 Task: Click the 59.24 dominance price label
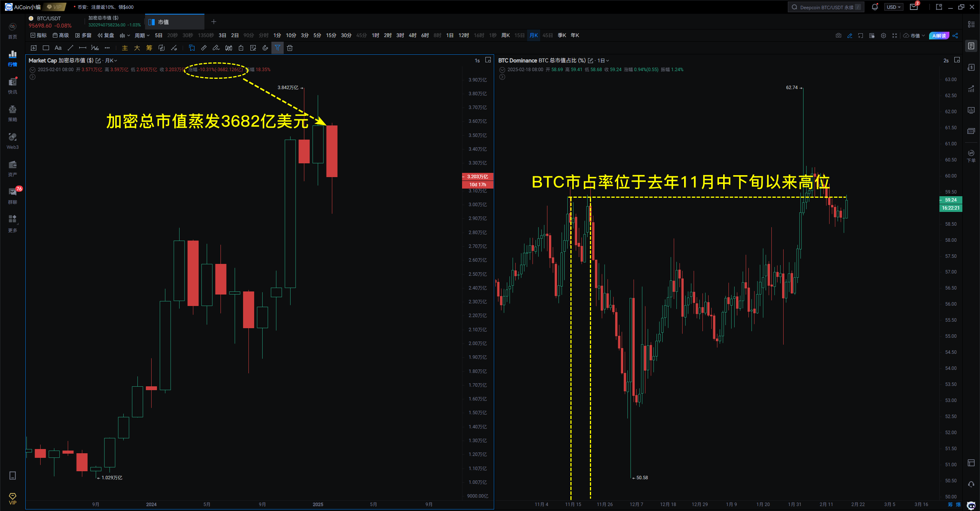[x=951, y=200]
